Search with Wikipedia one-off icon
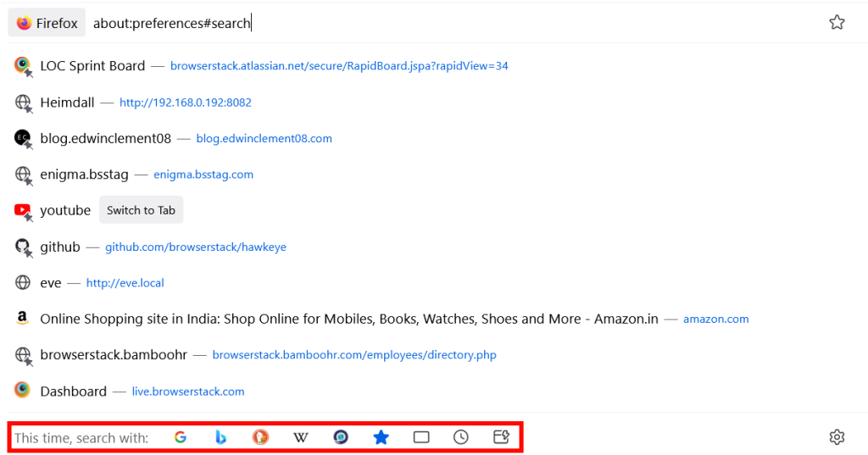868x455 pixels. [x=301, y=437]
